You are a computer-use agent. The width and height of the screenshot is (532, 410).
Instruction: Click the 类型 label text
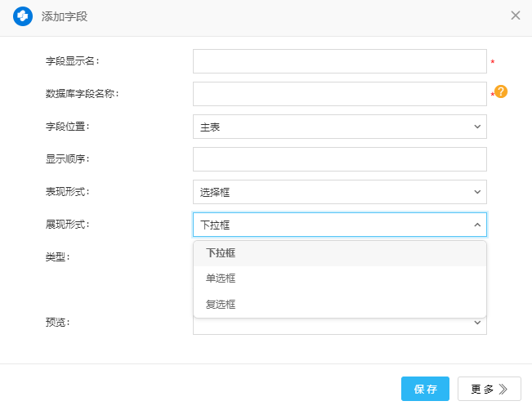[x=57, y=256]
